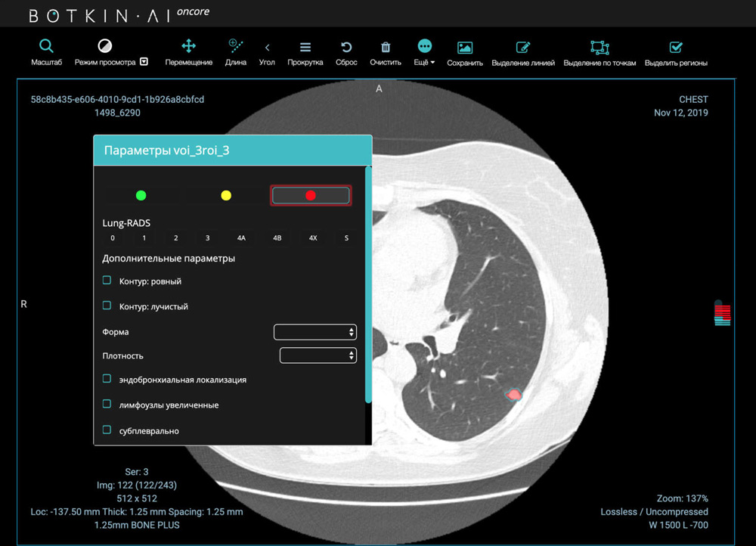Click the Очистить trash icon
Screen dimensions: 756x546
[386, 47]
